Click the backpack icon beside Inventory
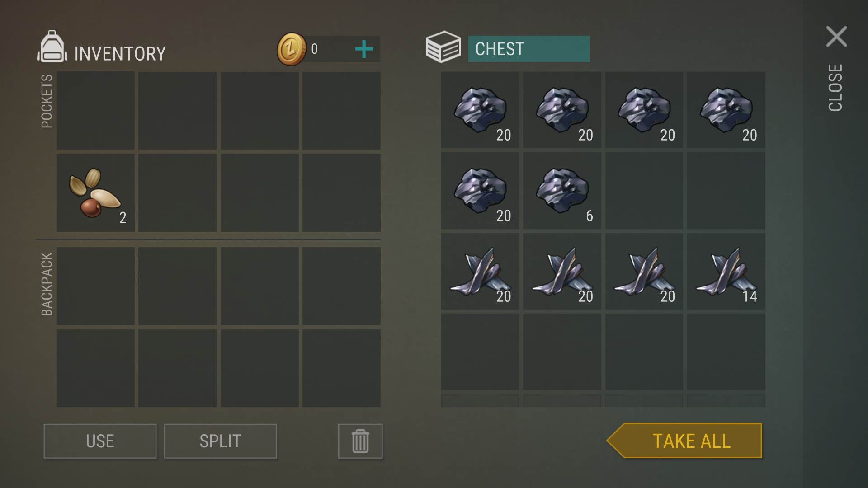 (52, 47)
